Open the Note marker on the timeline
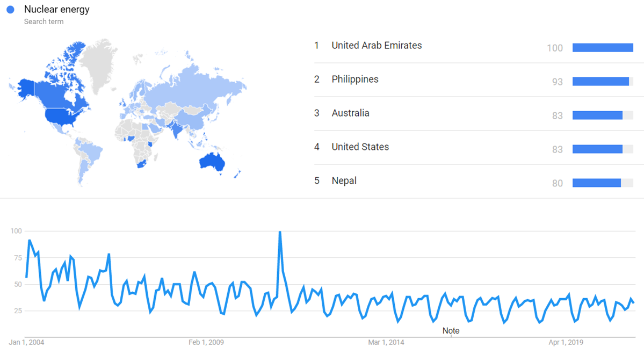This screenshot has height=354, width=644. pos(451,331)
